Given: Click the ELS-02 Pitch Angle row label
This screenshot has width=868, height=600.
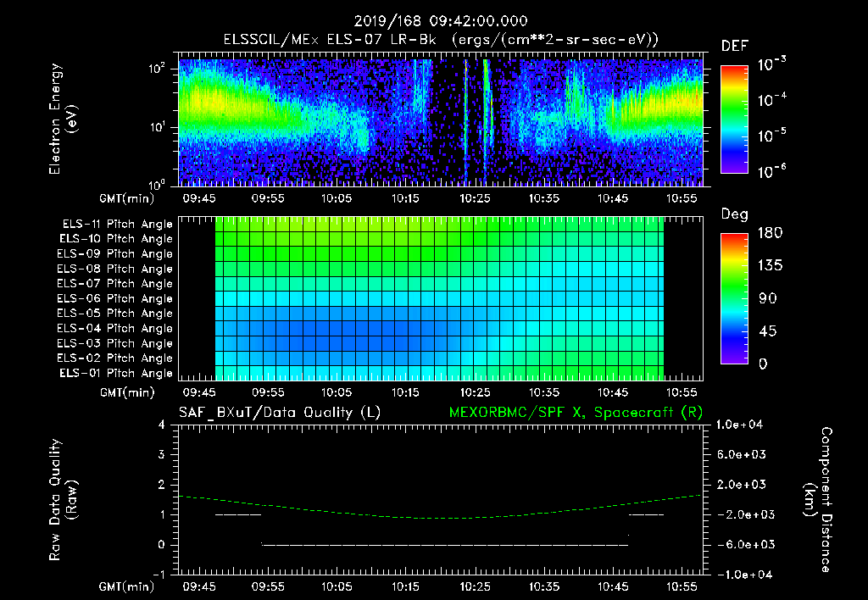Looking at the screenshot, I should (x=114, y=358).
